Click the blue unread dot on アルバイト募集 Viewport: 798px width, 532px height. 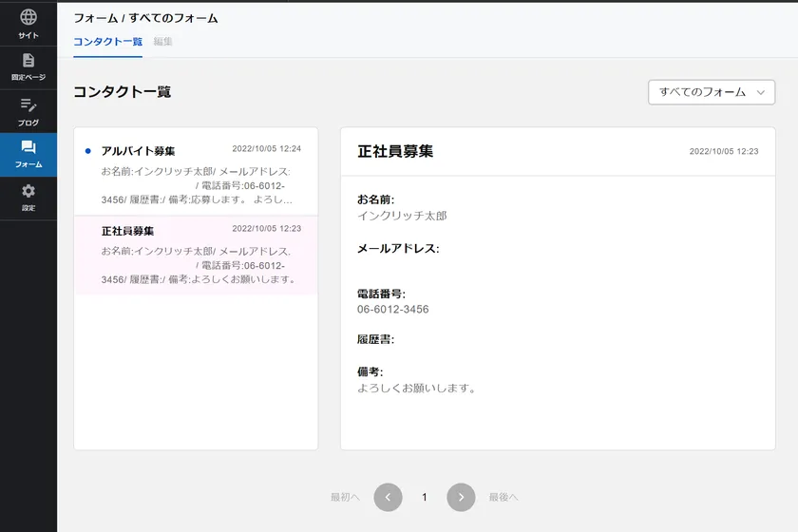[x=87, y=150]
